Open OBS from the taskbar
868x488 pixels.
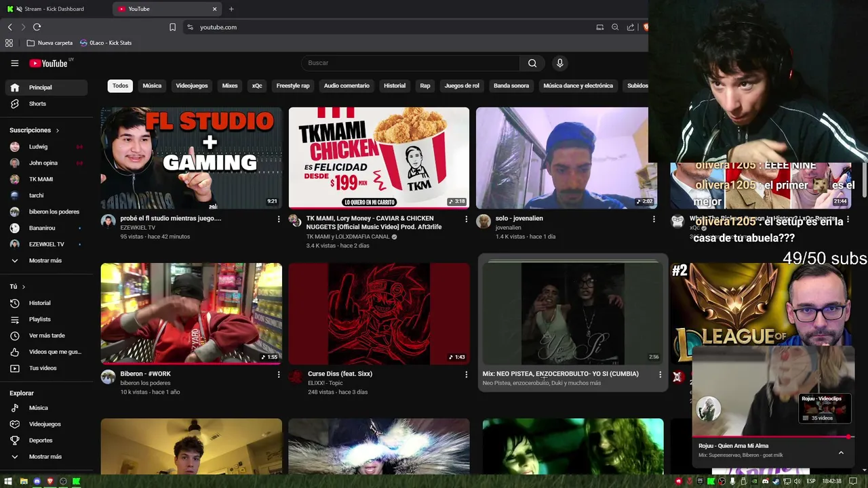point(63,481)
